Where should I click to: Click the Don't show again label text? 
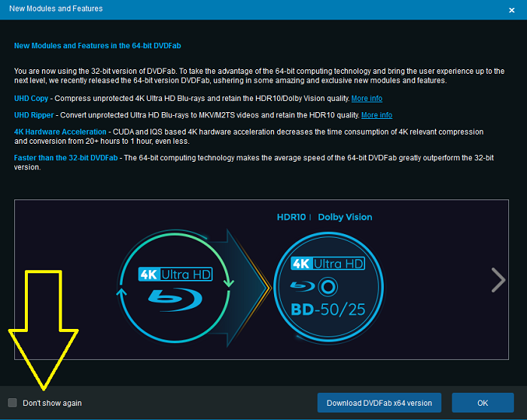(x=52, y=403)
